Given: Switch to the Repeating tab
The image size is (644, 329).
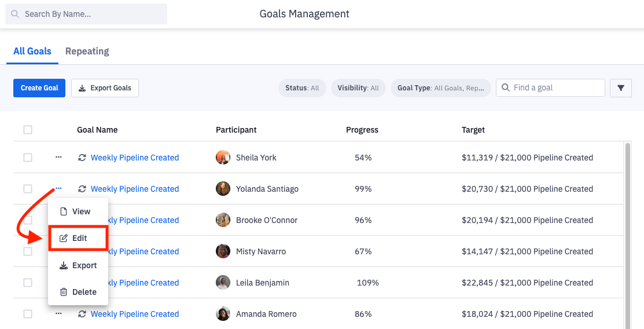Looking at the screenshot, I should (x=87, y=51).
